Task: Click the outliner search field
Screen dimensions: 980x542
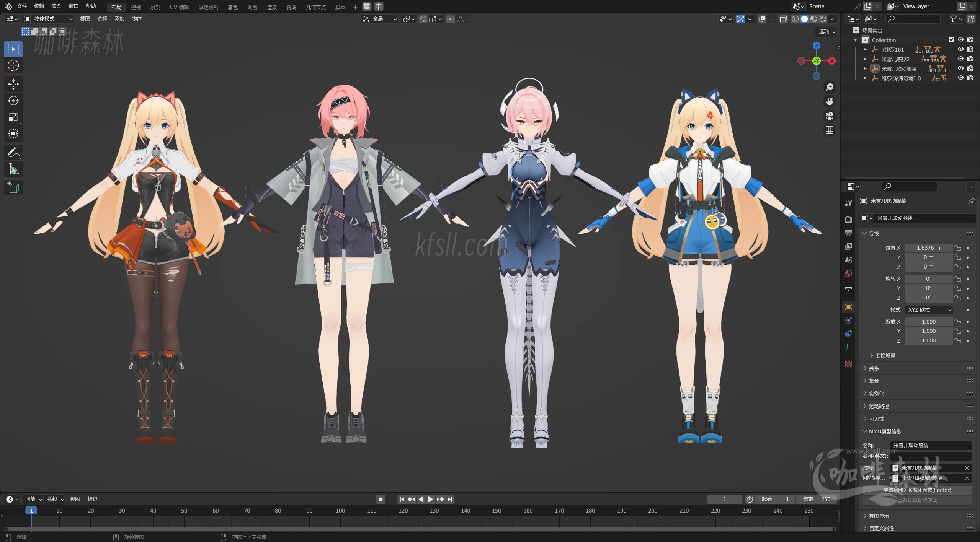Action: coord(913,19)
